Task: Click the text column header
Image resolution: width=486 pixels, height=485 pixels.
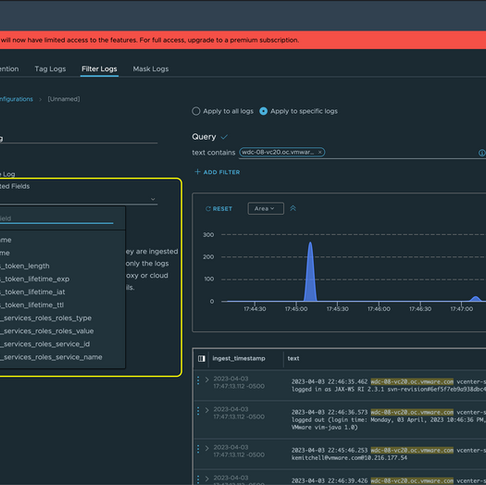Action: (x=293, y=358)
